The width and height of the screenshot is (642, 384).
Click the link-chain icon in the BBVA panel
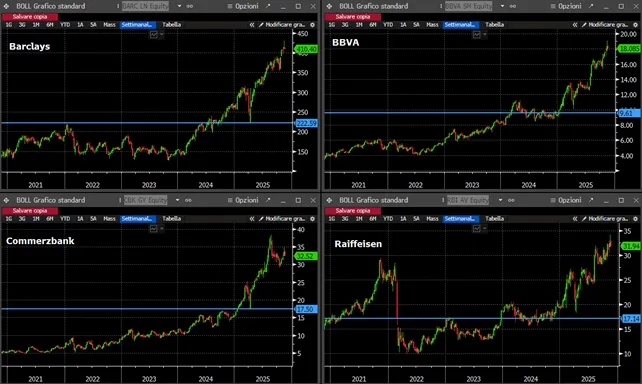(513, 6)
